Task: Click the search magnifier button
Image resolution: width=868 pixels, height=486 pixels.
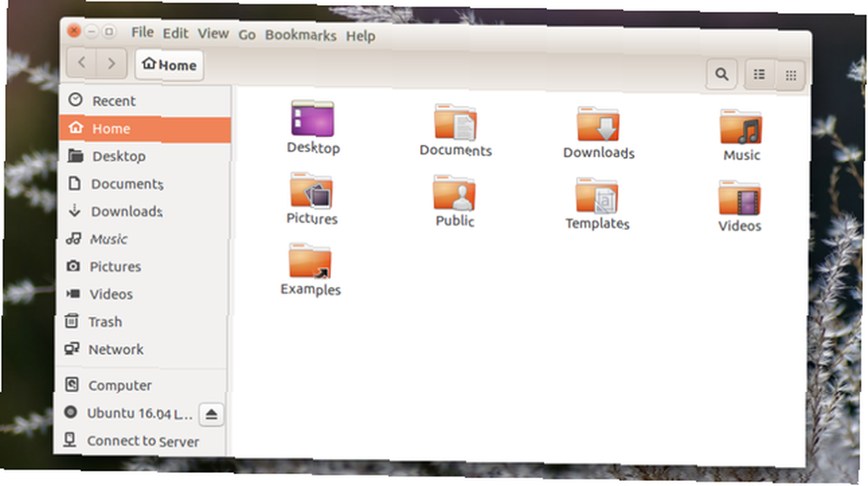Action: 721,74
